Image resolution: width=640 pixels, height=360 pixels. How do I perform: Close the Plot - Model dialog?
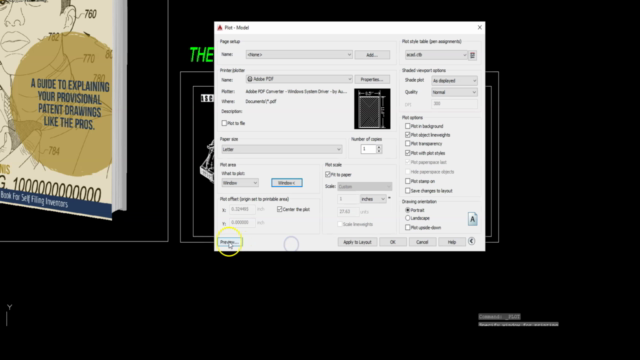pyautogui.click(x=480, y=27)
